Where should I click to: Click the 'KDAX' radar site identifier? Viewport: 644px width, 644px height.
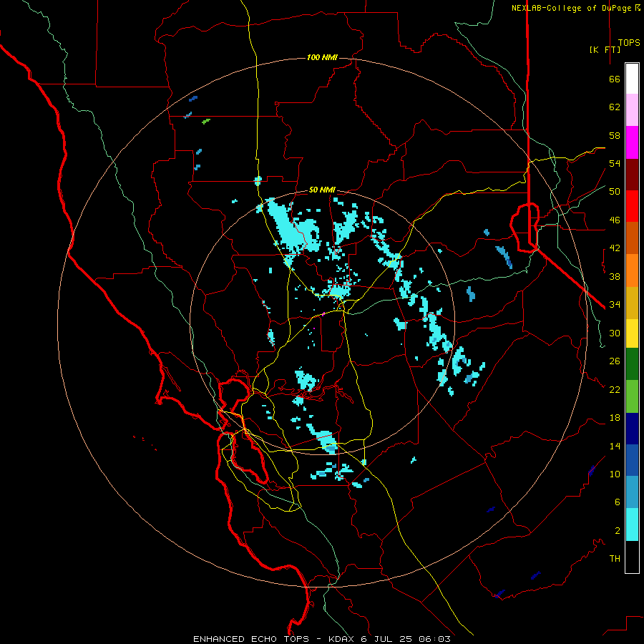(342, 639)
